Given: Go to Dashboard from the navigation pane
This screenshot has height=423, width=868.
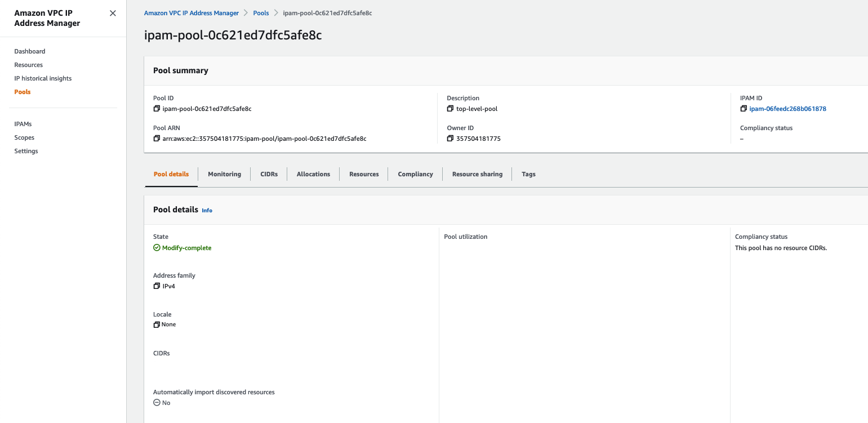Looking at the screenshot, I should coord(29,51).
